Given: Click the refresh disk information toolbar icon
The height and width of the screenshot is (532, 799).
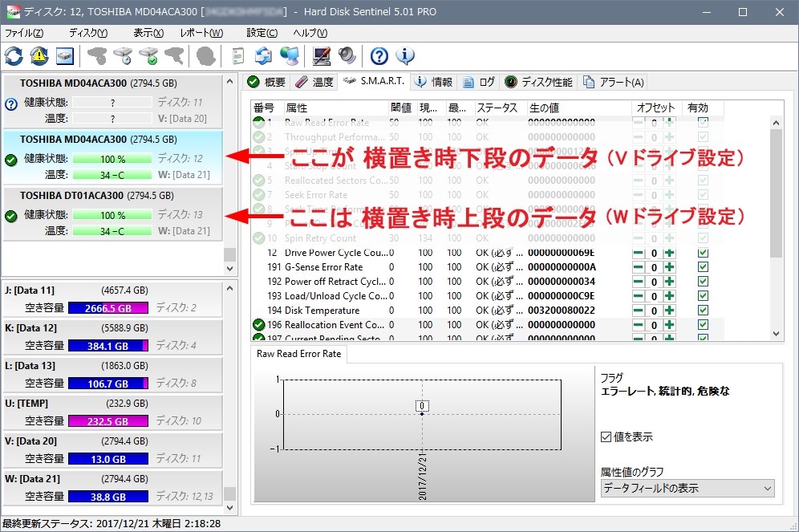Looking at the screenshot, I should 14,56.
